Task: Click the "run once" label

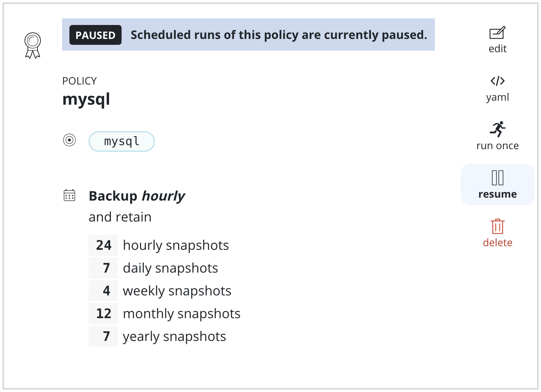Action: coord(497,146)
